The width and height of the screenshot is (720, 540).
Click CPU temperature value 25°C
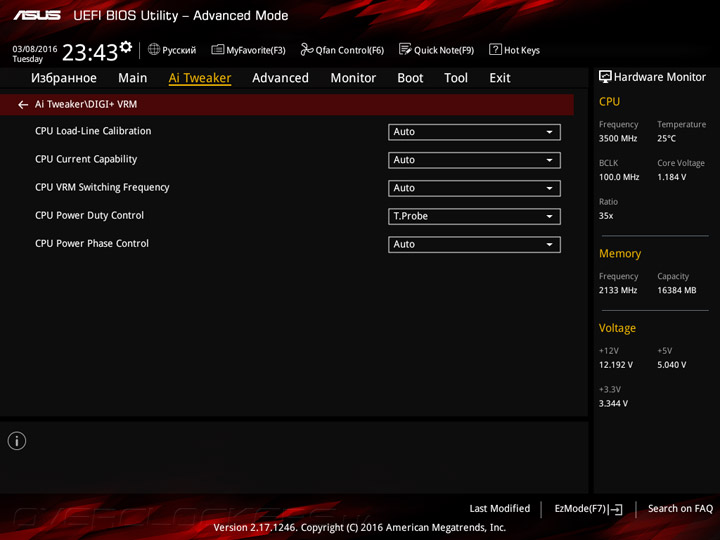666,138
